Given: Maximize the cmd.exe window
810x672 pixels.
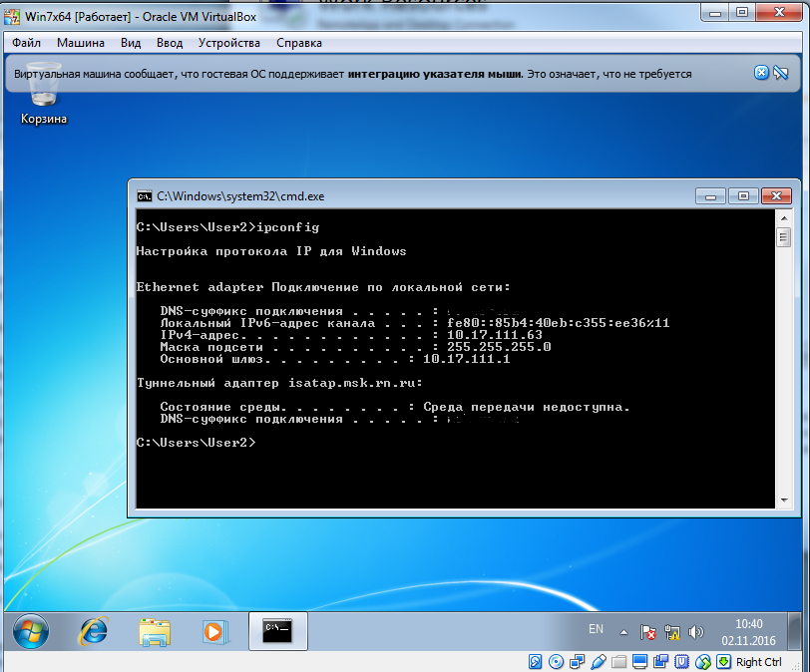Looking at the screenshot, I should click(x=743, y=196).
